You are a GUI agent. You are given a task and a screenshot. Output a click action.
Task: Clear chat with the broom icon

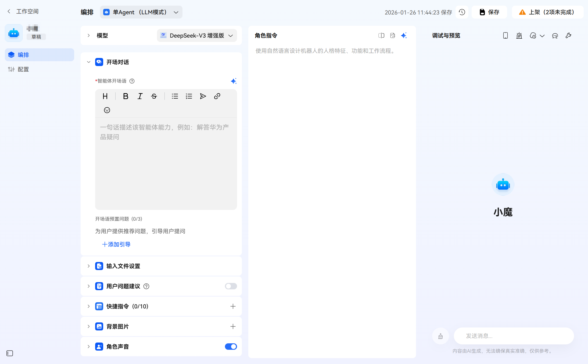click(440, 336)
